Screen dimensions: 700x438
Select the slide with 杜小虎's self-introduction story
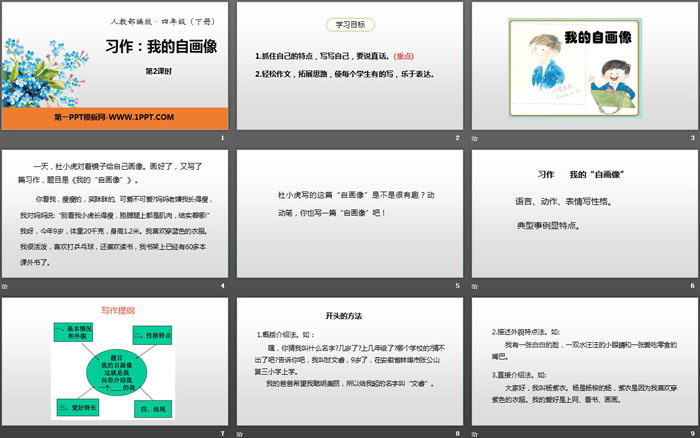pyautogui.click(x=115, y=218)
